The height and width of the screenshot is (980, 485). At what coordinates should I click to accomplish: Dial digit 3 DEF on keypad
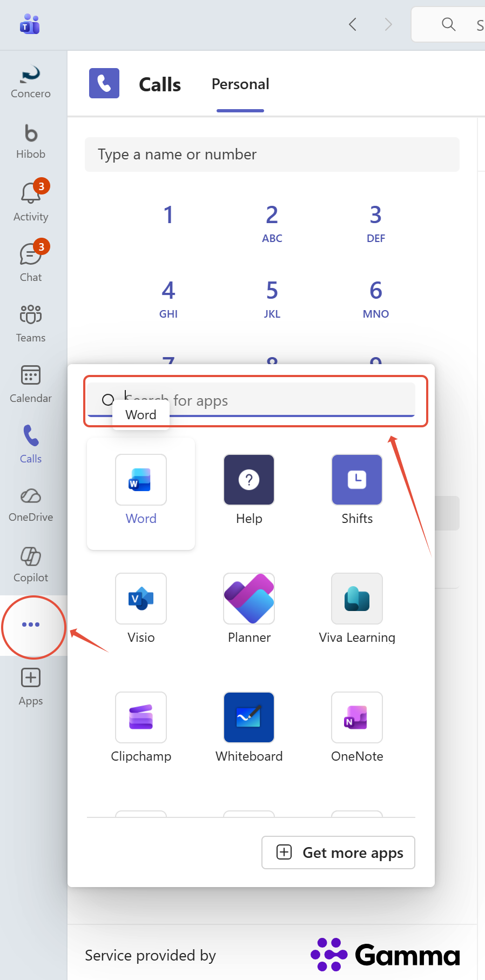(376, 223)
